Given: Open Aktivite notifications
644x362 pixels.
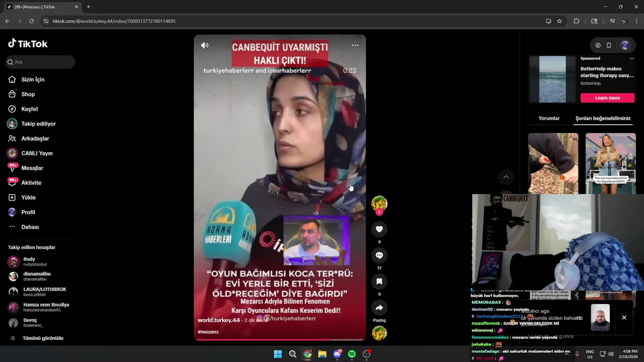Looking at the screenshot, I should tap(31, 183).
